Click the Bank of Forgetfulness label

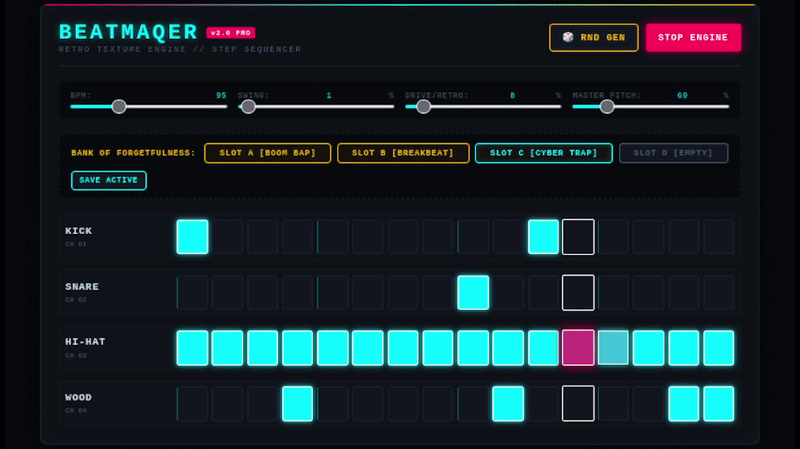click(133, 153)
